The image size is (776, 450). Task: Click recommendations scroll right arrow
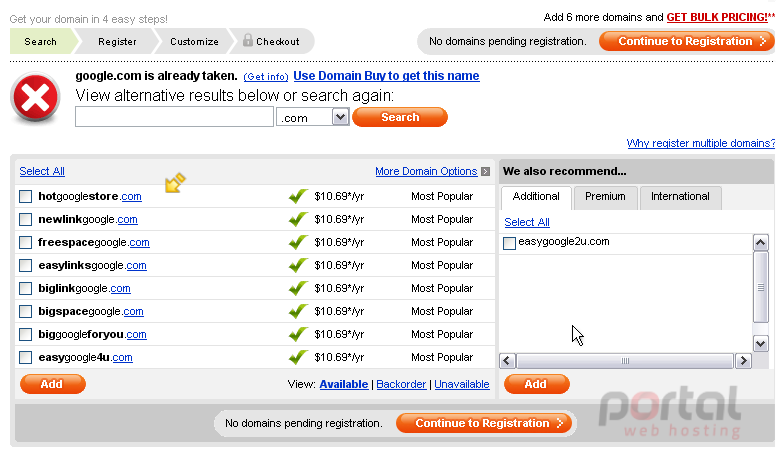743,361
